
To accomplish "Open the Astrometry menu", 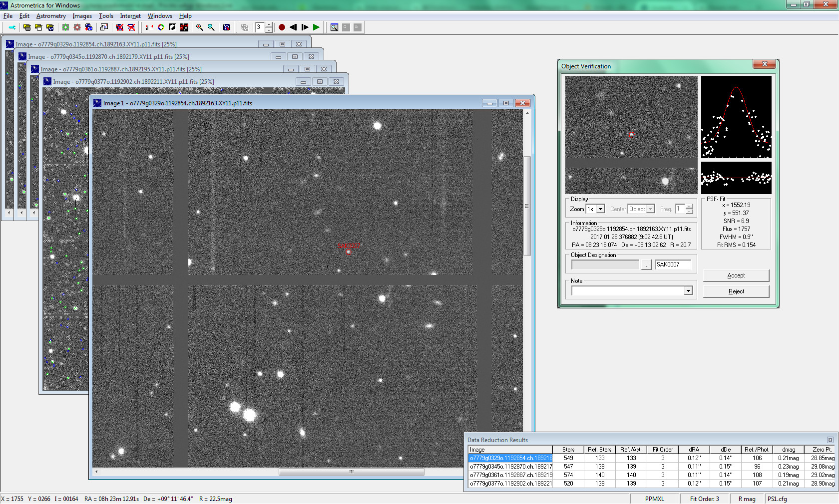I will tap(51, 16).
